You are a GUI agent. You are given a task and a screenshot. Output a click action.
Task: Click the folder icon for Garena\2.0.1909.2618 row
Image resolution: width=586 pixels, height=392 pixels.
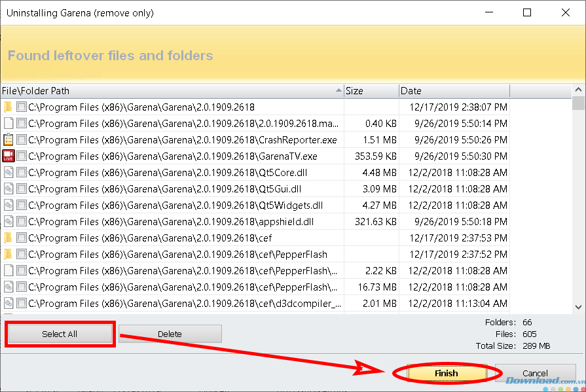pos(8,107)
